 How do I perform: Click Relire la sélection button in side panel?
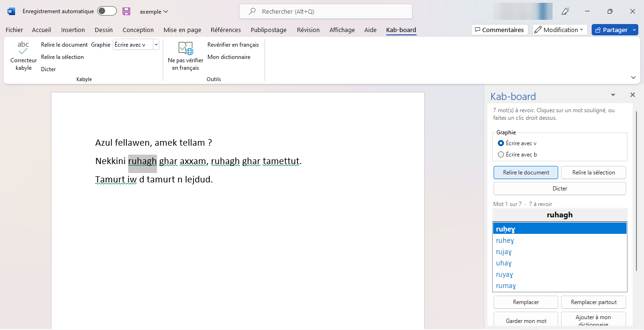594,173
